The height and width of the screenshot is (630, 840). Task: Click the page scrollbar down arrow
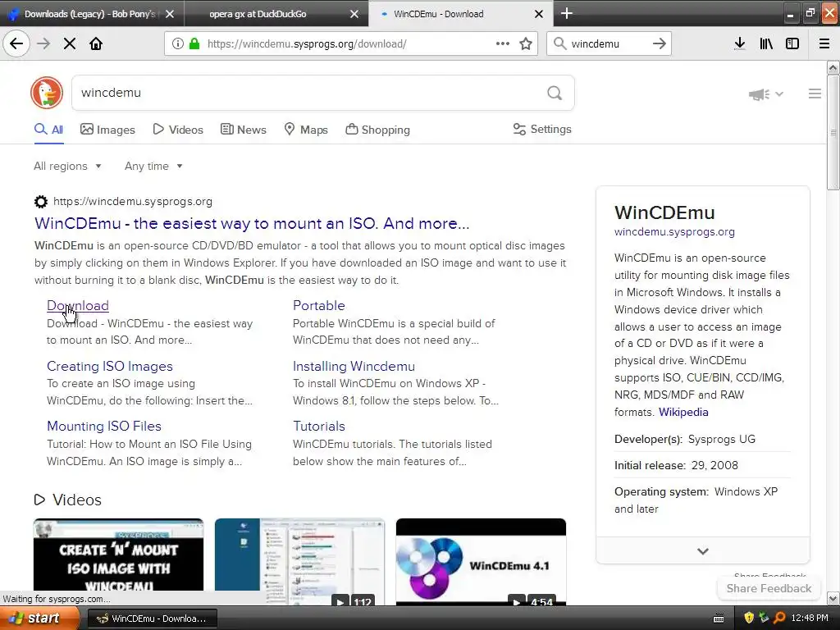coord(833,598)
